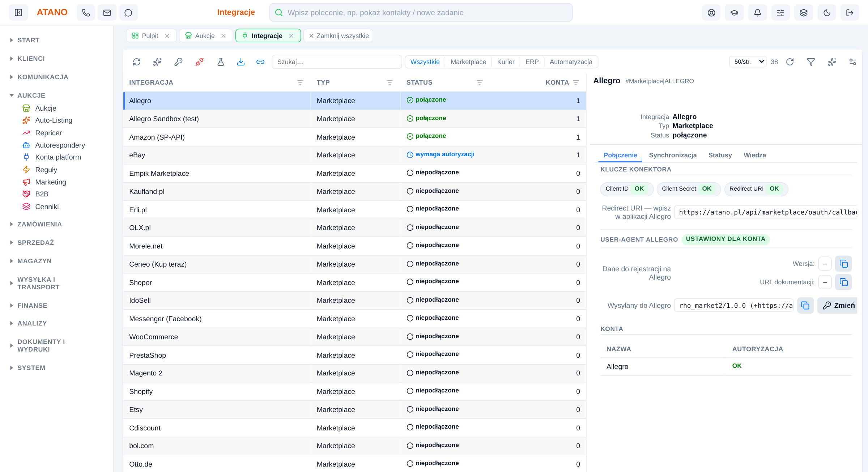Click the red disconnect plug icon
This screenshot has width=868, height=472.
200,62
